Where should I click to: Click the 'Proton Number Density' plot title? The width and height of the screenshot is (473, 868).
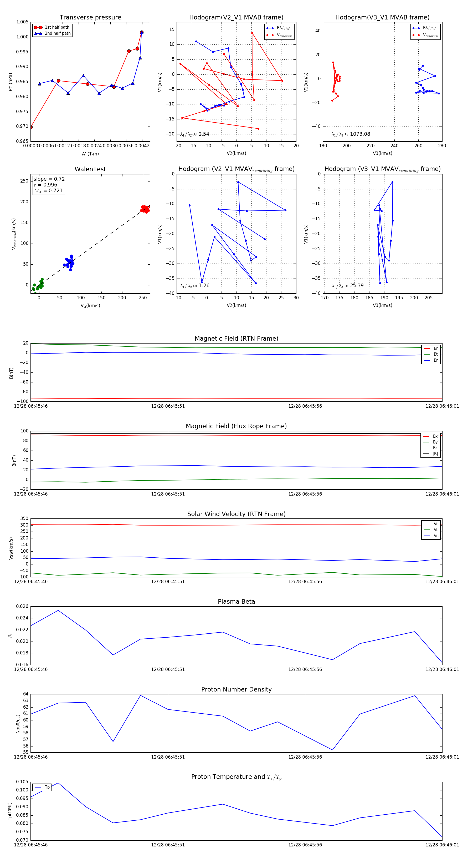[x=236, y=689]
